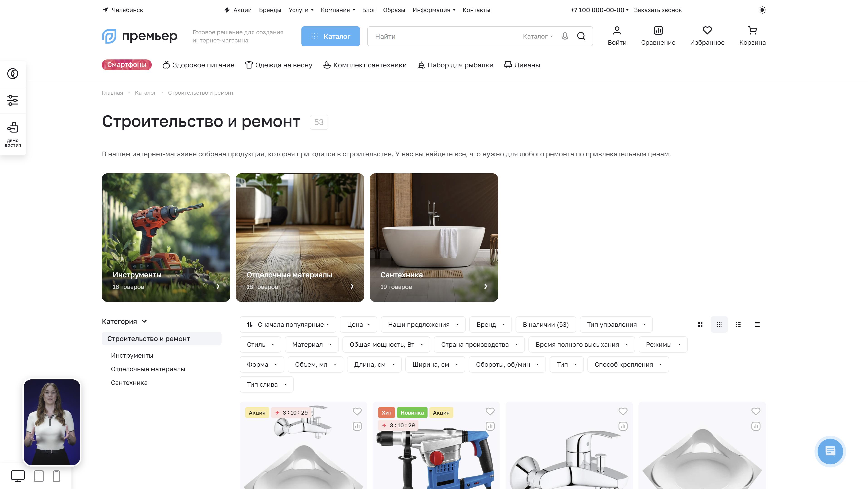Favorite the faucet mixer product
This screenshot has height=489, width=868.
pos(623,411)
